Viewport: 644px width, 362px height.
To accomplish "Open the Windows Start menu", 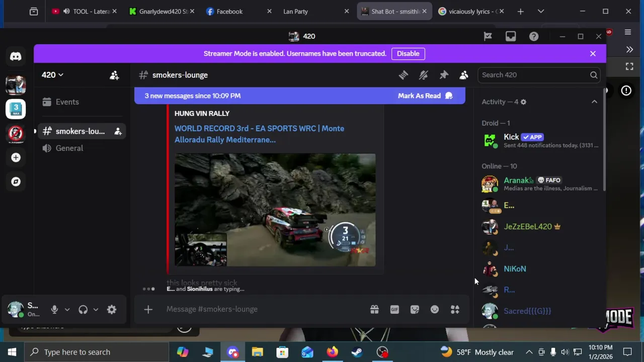I will point(12,352).
